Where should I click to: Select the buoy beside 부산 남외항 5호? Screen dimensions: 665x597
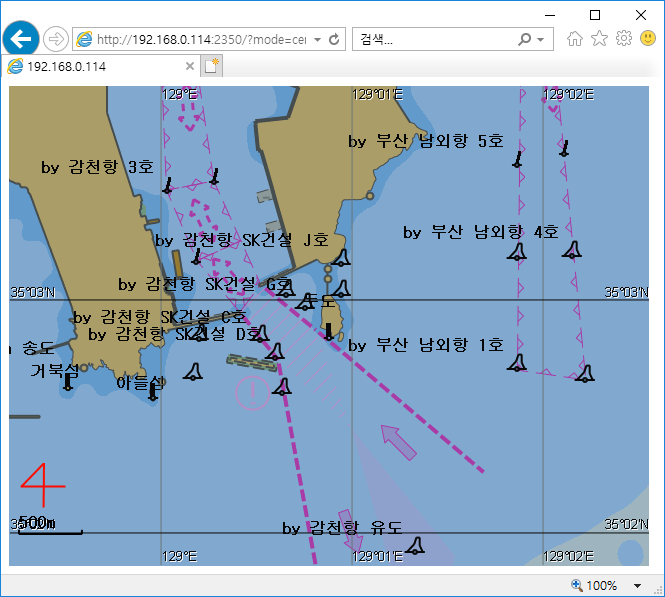coord(517,158)
